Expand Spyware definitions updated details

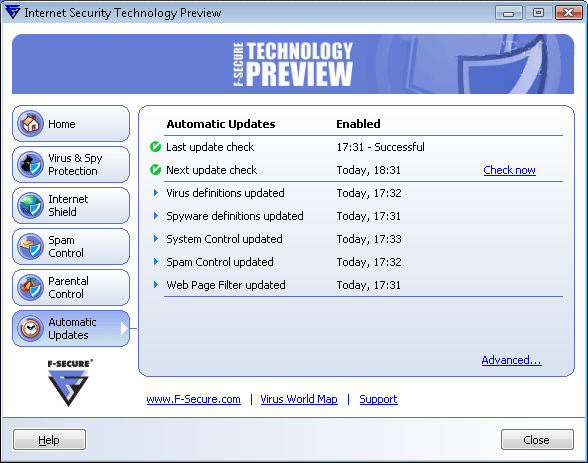coord(156,216)
